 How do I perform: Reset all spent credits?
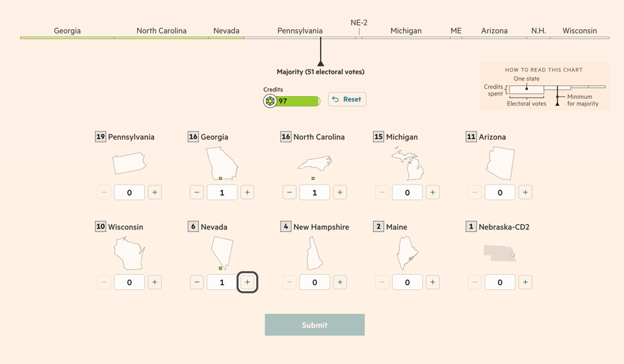[347, 99]
